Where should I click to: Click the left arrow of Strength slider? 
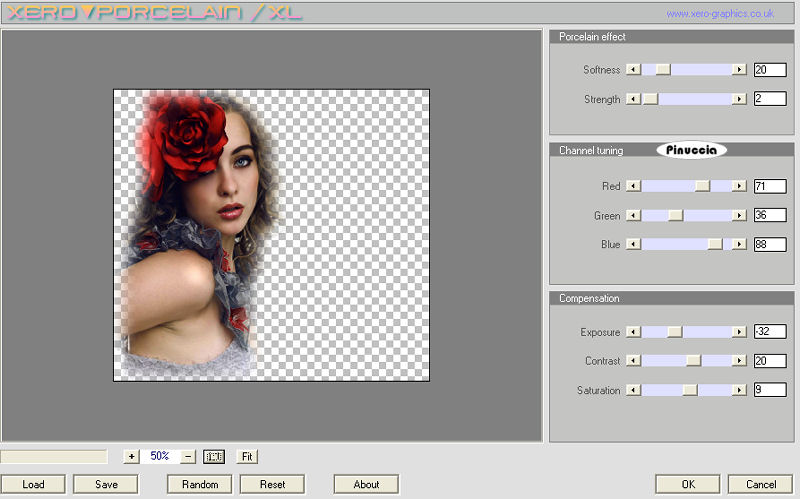(x=633, y=99)
